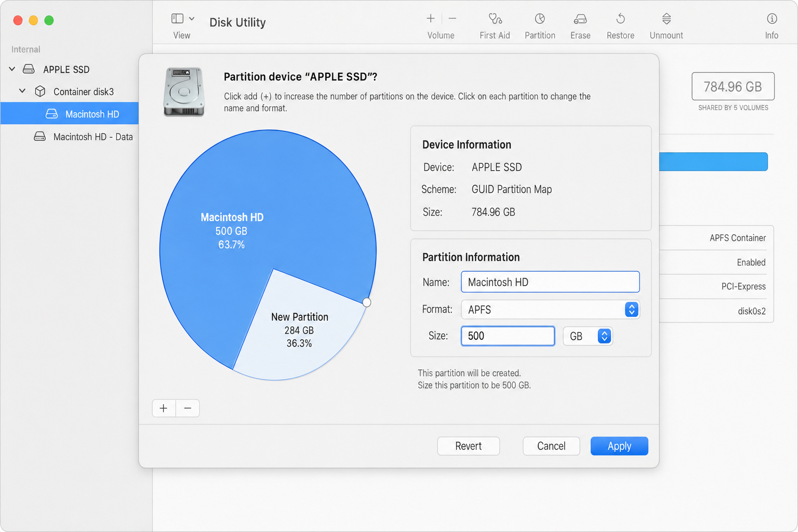Collapse the APPLE SSD tree node

pyautogui.click(x=12, y=69)
